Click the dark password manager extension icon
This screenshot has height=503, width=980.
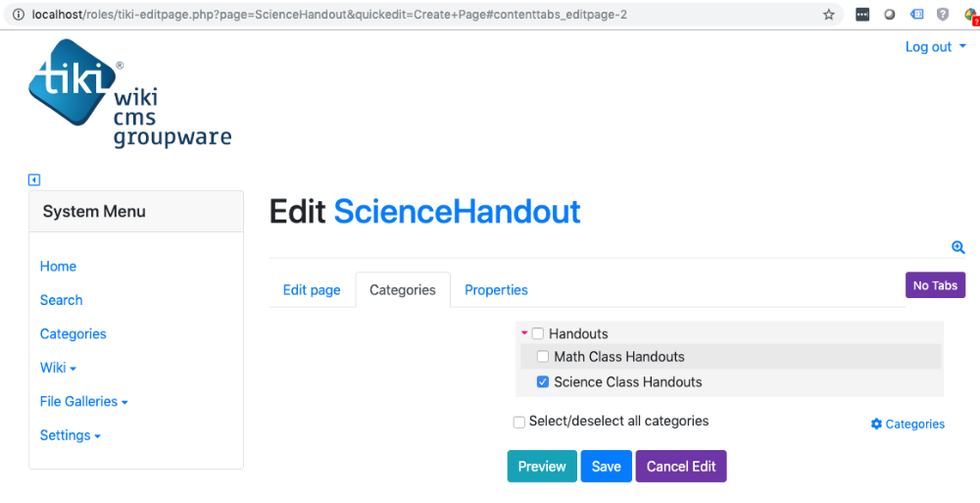click(862, 15)
